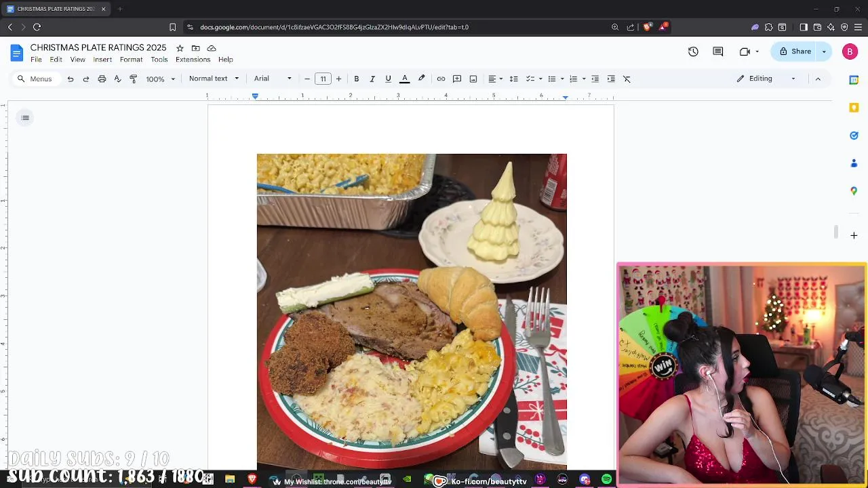Toggle italic formatting
Viewport: 868px width, 488px height.
point(372,79)
